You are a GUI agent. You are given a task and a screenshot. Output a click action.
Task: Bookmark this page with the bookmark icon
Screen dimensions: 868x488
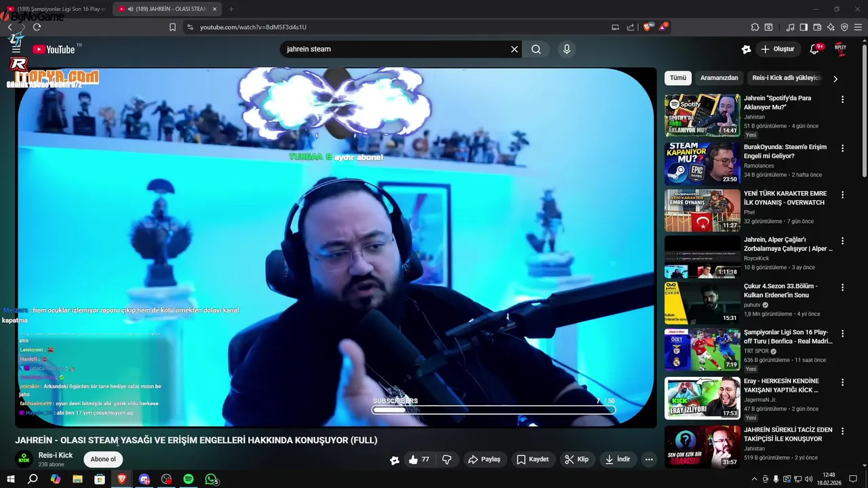172,27
